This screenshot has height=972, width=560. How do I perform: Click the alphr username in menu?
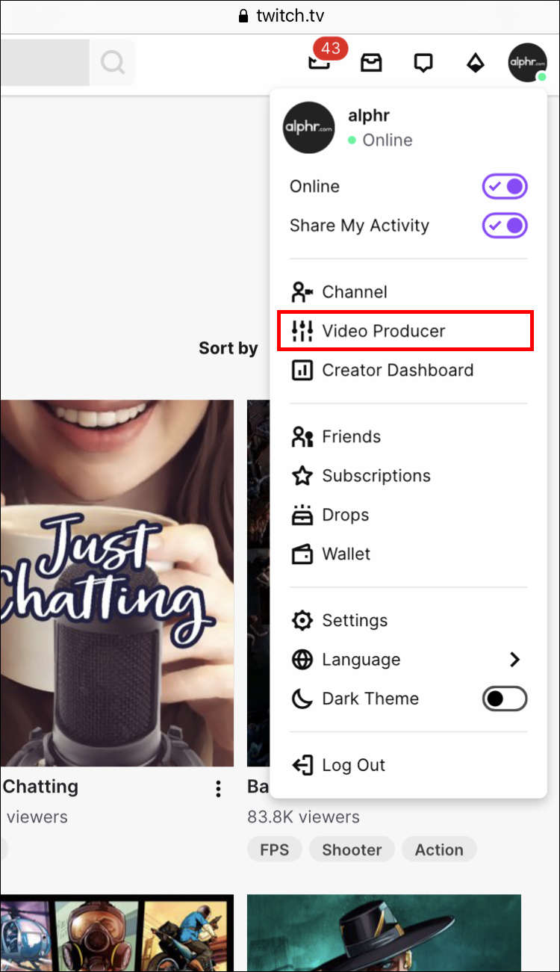pyautogui.click(x=369, y=116)
